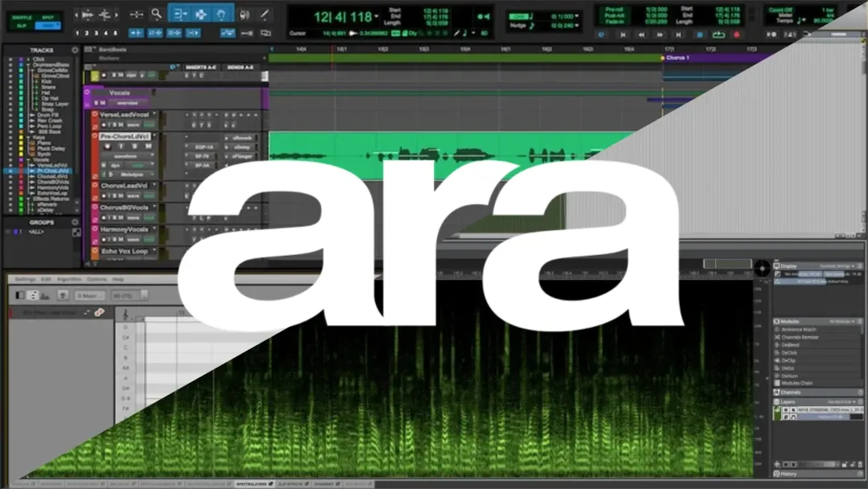This screenshot has width=868, height=489.
Task: Select zoom preset 3
Action: [96, 33]
